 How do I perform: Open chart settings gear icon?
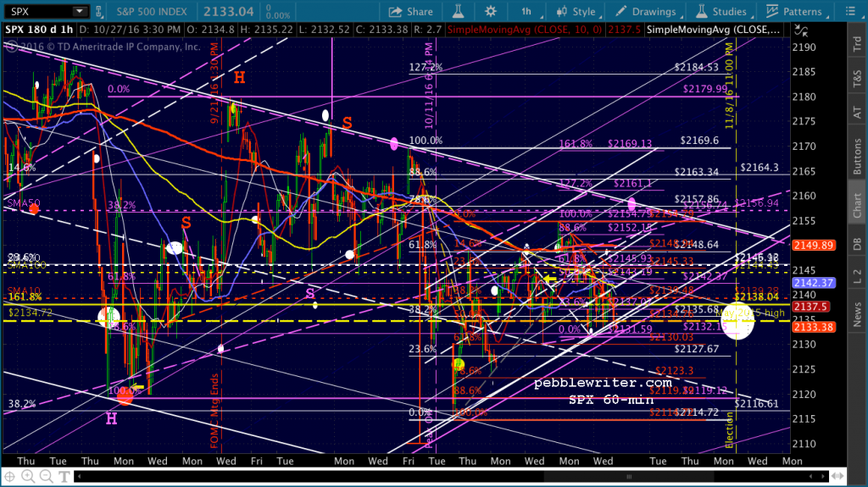click(x=491, y=11)
